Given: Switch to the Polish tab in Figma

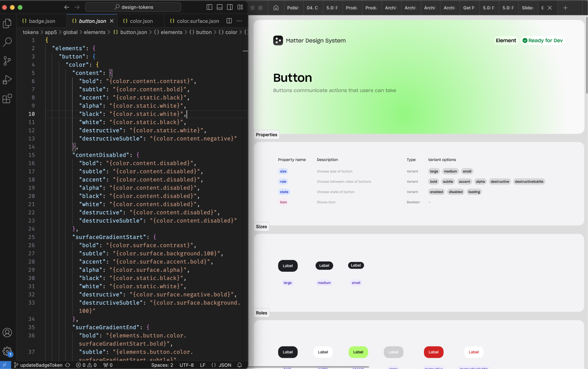Looking at the screenshot, I should (x=293, y=8).
